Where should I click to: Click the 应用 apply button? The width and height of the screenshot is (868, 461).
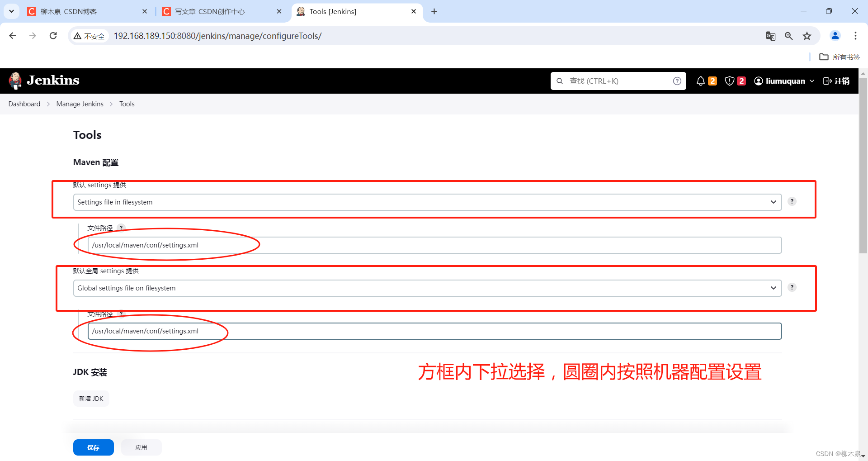142,447
